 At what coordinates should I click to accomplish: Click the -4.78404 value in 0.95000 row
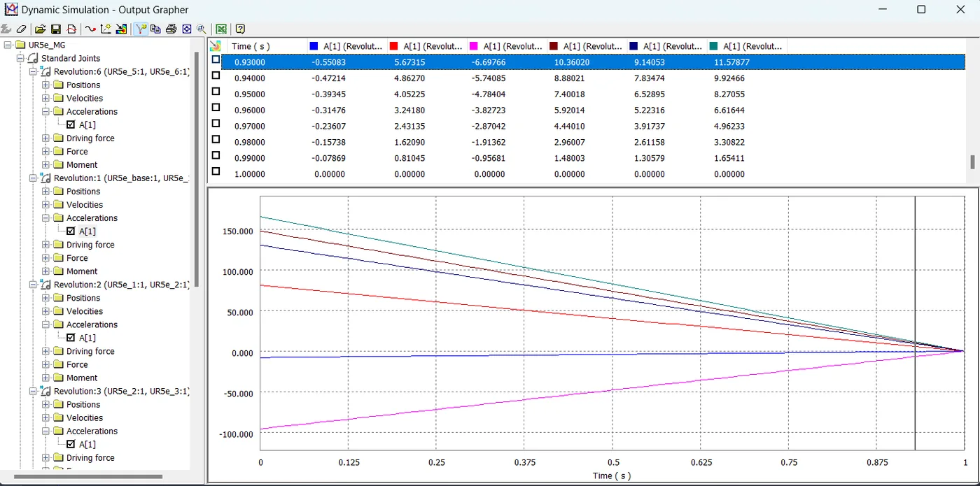pos(488,94)
